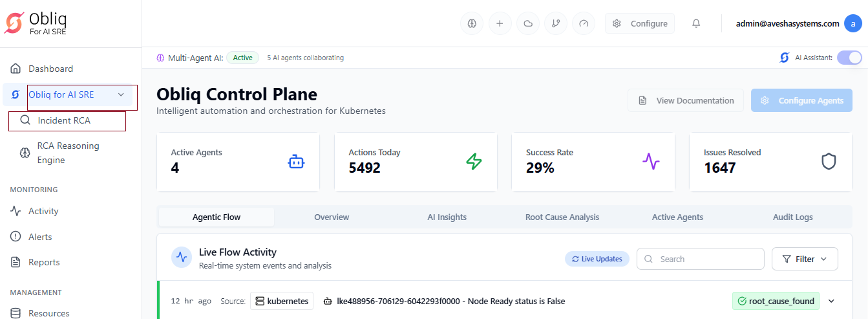Click the '5 AI agents collaborating' text

point(306,58)
